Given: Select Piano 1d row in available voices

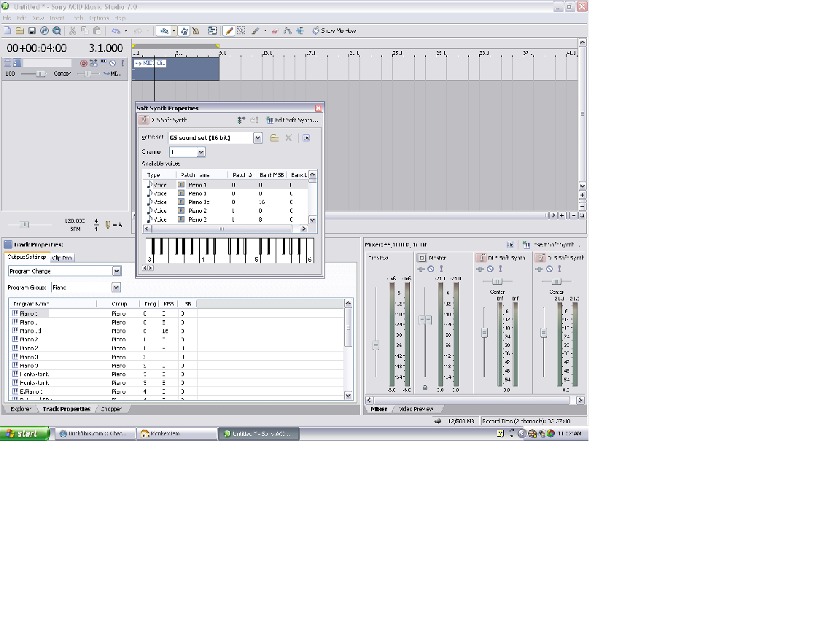Looking at the screenshot, I should 225,202.
